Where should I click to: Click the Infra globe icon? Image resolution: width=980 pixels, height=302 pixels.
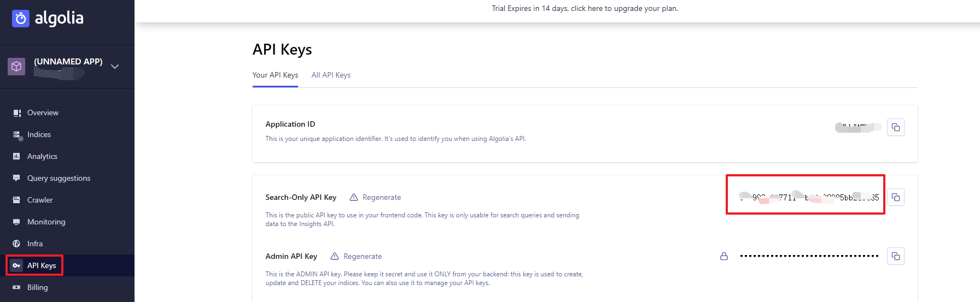pyautogui.click(x=16, y=244)
